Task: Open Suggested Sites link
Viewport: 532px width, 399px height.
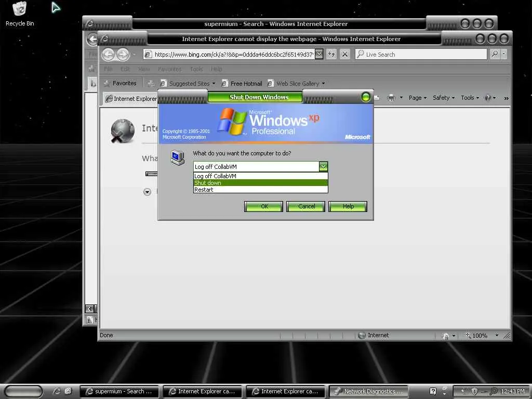Action: [x=188, y=84]
